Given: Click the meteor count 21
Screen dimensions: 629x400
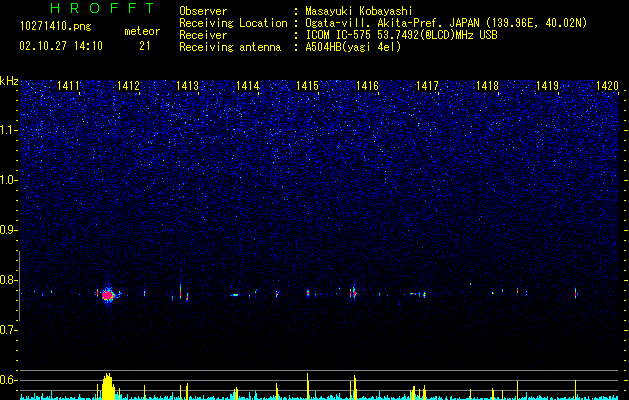Looking at the screenshot, I should (145, 46).
